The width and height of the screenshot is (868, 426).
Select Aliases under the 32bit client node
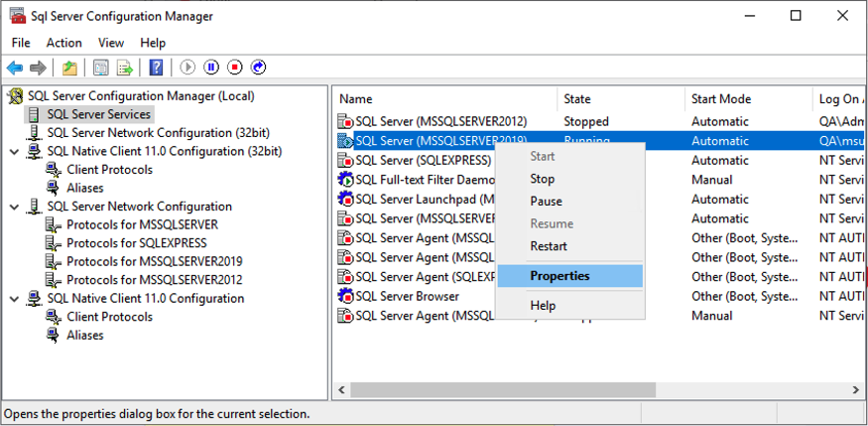tap(85, 188)
